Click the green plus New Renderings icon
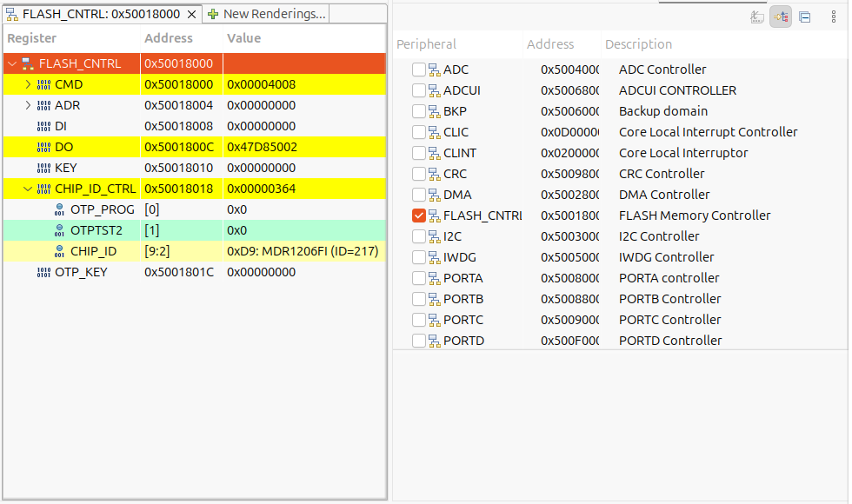The height and width of the screenshot is (504, 852). coord(213,14)
